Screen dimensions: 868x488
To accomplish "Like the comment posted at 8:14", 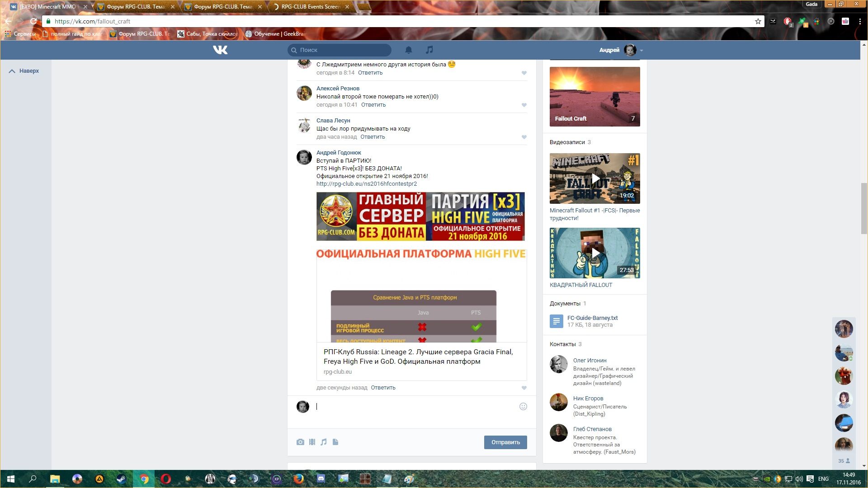I will click(524, 73).
